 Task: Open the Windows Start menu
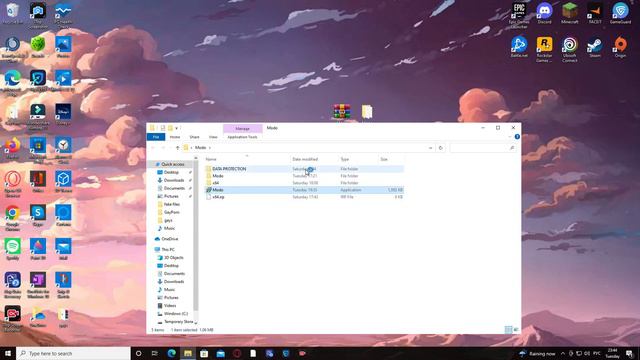point(8,353)
